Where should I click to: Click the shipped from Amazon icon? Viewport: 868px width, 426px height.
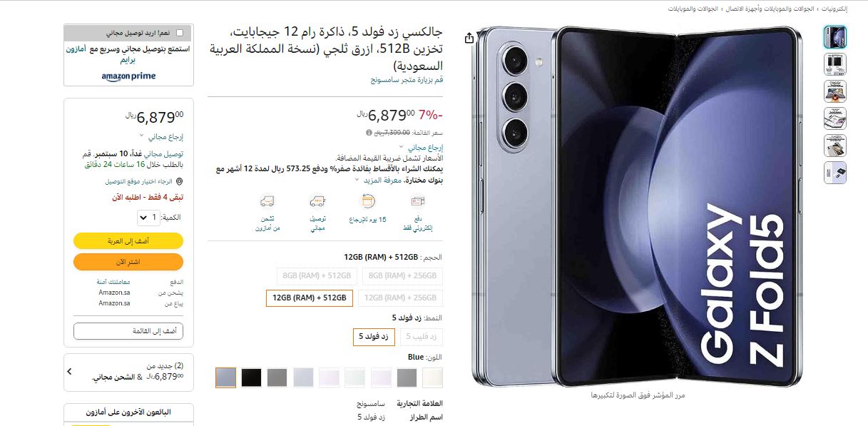pyautogui.click(x=267, y=202)
